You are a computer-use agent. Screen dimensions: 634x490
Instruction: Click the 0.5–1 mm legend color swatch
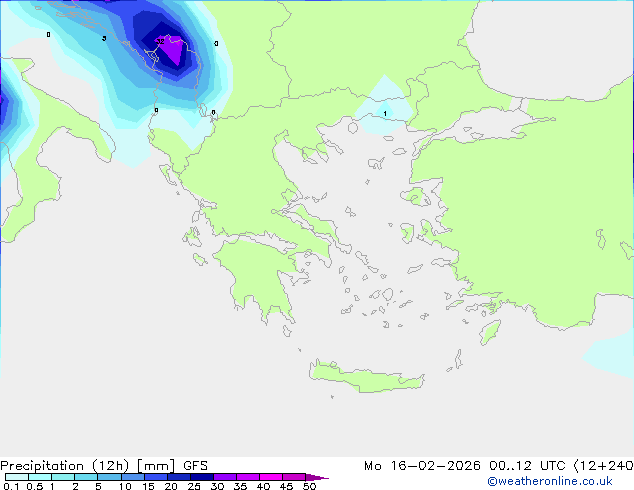tap(40, 477)
